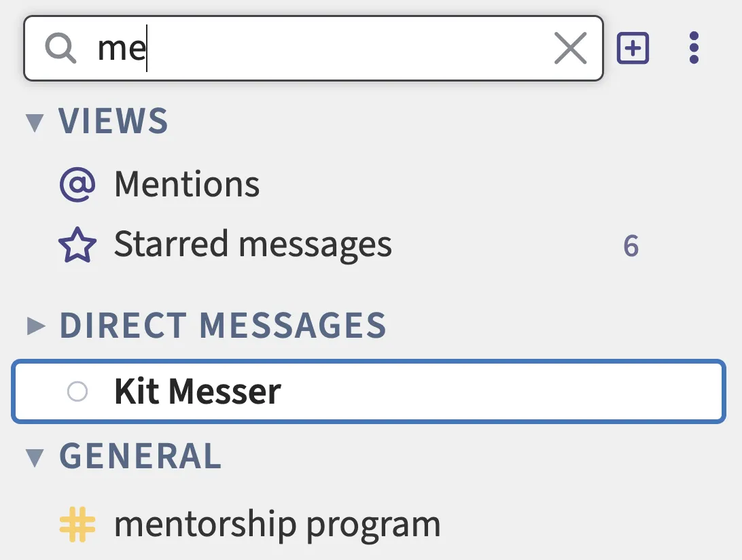This screenshot has height=560, width=742.
Task: Click the magnifying glass search icon
Action: click(60, 48)
